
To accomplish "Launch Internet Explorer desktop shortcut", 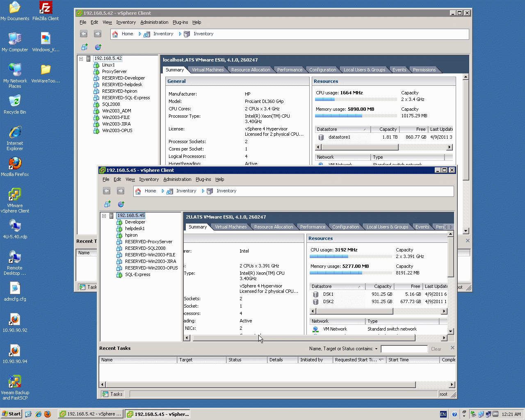I will click(15, 138).
